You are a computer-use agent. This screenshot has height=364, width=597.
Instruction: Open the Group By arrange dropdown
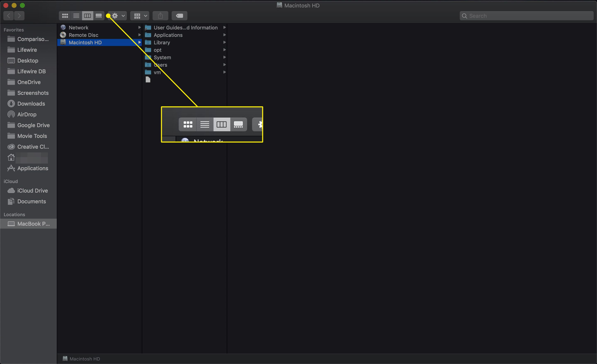(140, 16)
